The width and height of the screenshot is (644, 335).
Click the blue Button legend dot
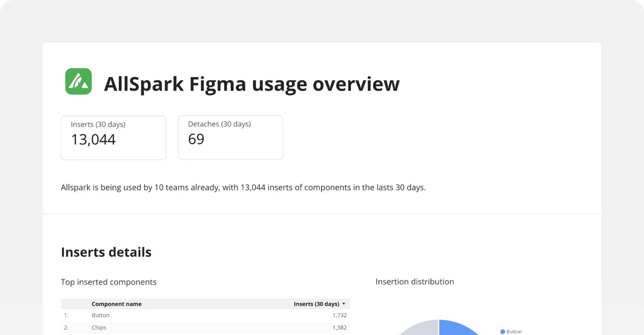(502, 332)
